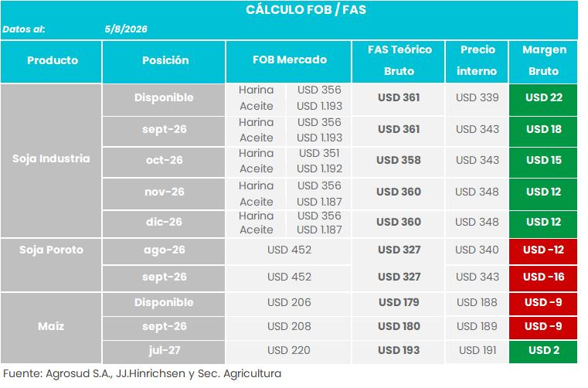Viewport: 588px width, 388px height.
Task: Select the Fuente source note text
Action: [142, 374]
